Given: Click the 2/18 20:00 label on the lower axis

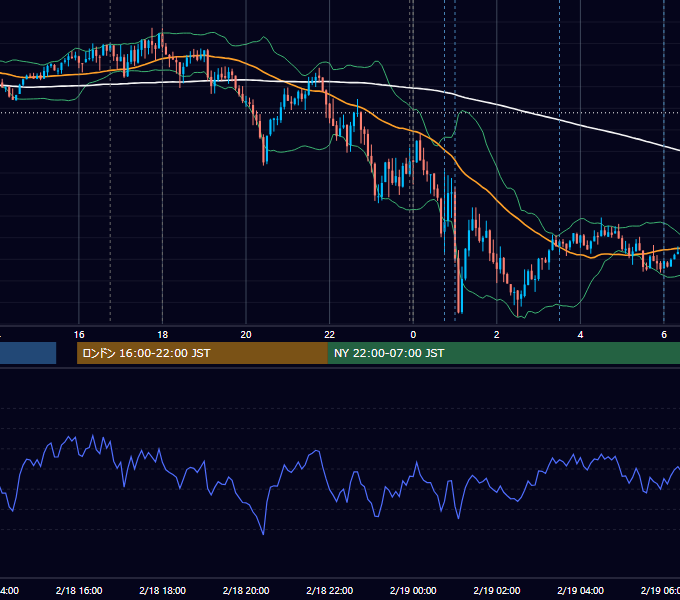Looking at the screenshot, I should click(x=246, y=590).
